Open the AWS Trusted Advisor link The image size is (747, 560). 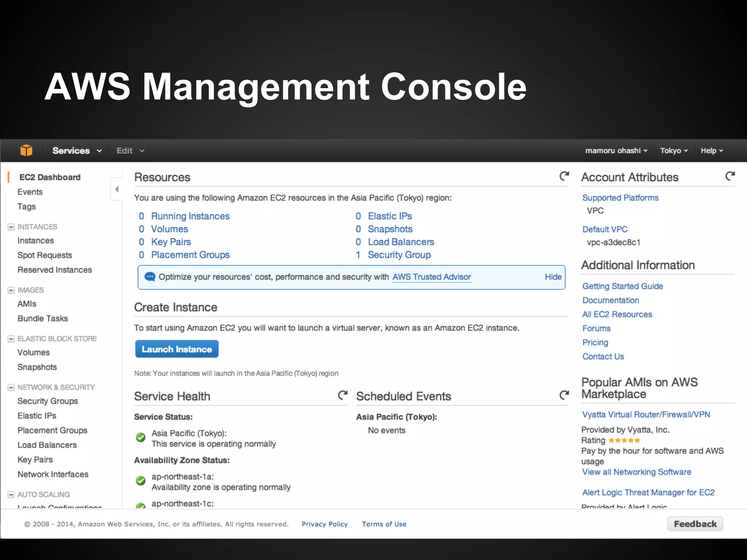(431, 277)
